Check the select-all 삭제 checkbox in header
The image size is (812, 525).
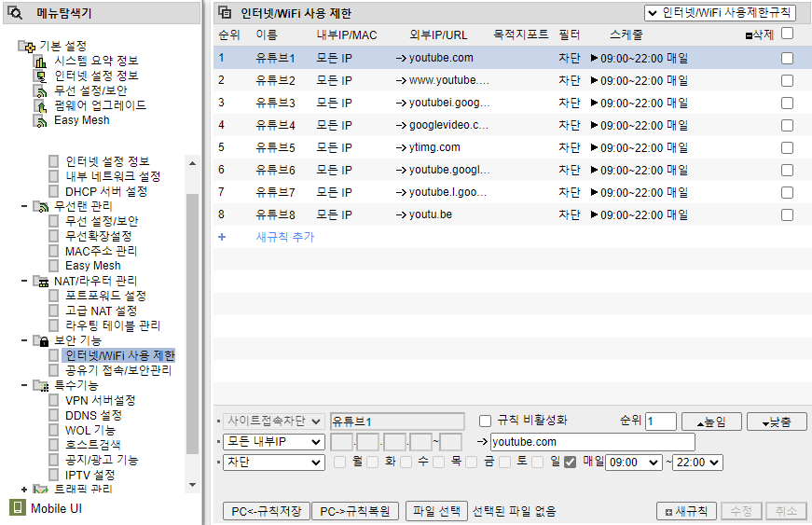pyautogui.click(x=787, y=34)
